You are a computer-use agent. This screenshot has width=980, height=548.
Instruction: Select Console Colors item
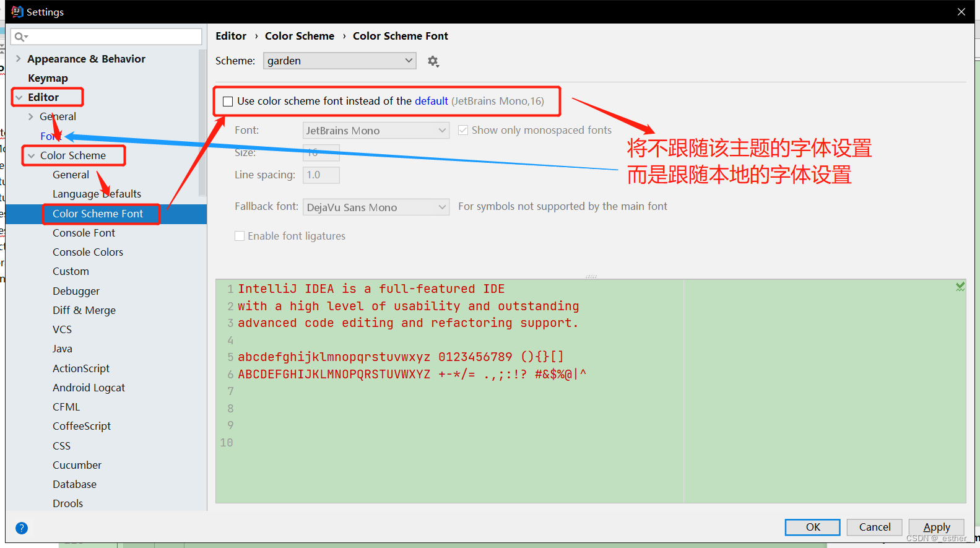88,252
